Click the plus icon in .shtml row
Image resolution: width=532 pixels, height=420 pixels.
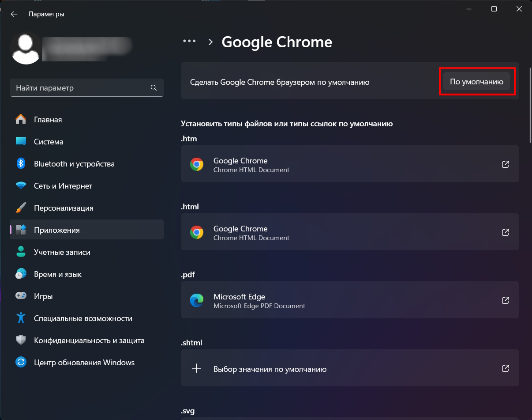[x=196, y=368]
